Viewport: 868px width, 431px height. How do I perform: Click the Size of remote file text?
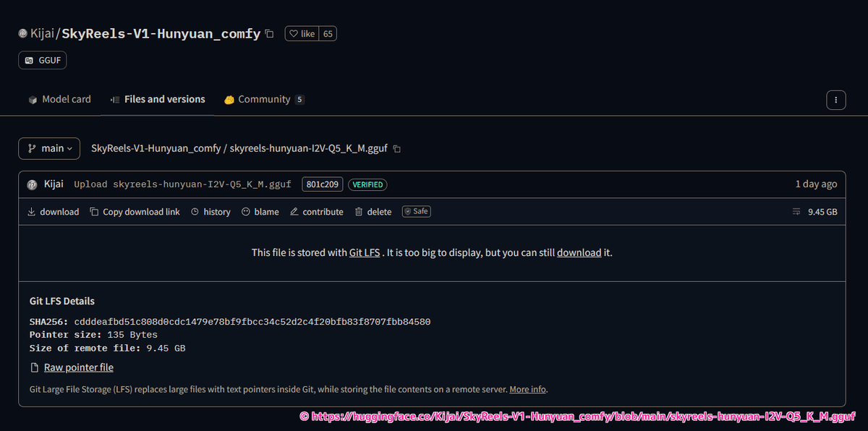click(x=107, y=348)
